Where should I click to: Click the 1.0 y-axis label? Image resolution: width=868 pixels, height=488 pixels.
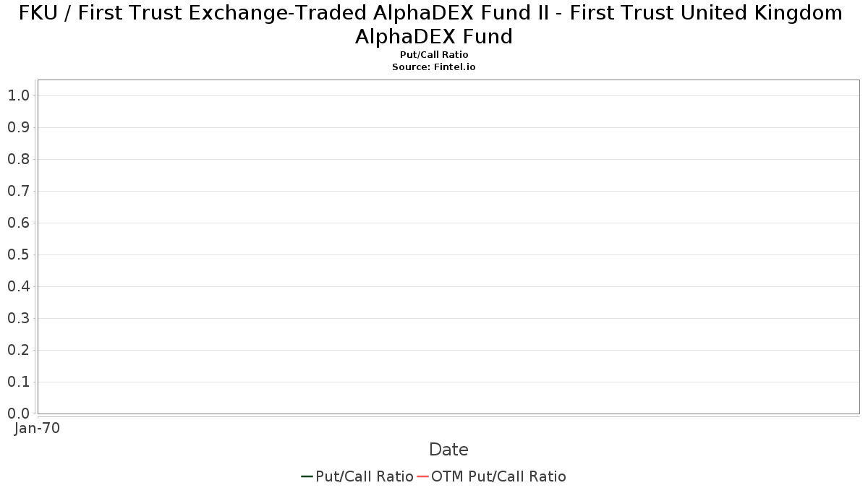[18, 95]
